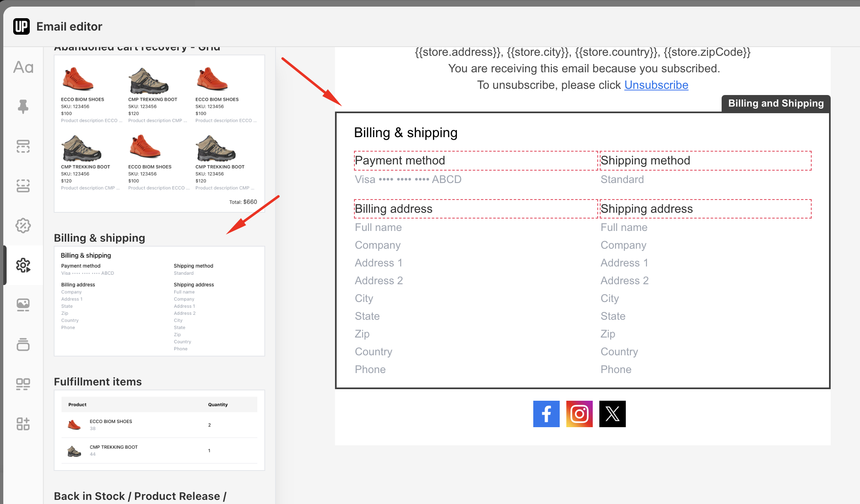Open the typography Aa sidebar icon
Screen dimensions: 860x504
click(23, 67)
